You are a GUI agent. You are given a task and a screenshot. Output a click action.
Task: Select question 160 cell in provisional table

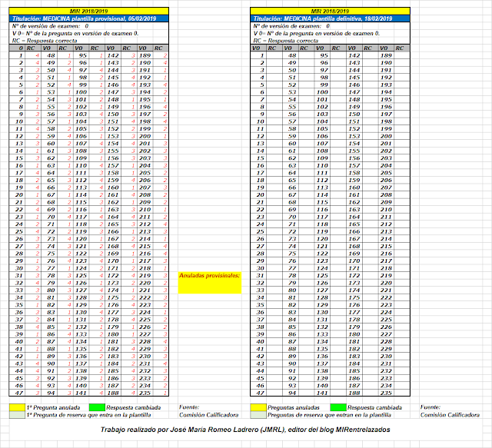point(113,187)
